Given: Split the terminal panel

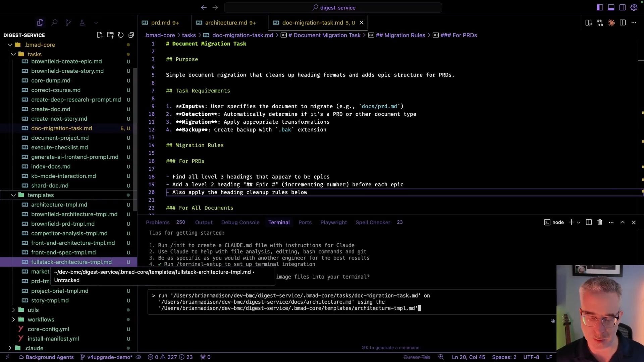Looking at the screenshot, I should [589, 222].
